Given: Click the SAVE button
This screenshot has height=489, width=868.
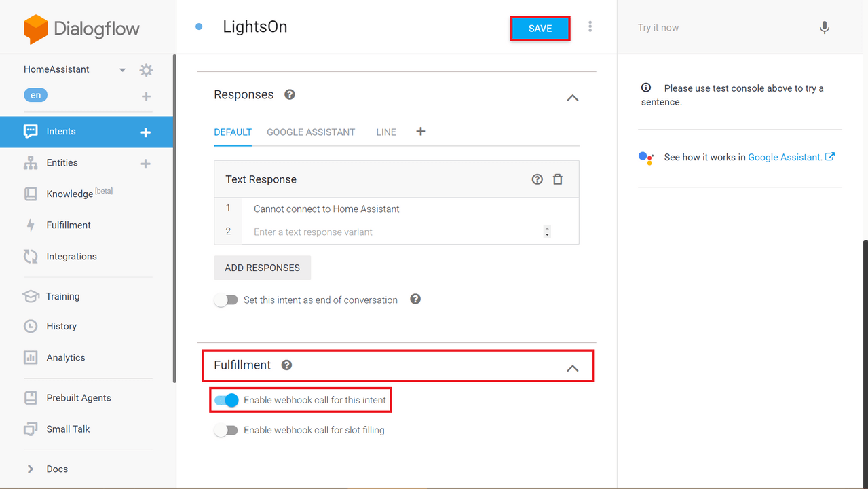Looking at the screenshot, I should pos(540,29).
